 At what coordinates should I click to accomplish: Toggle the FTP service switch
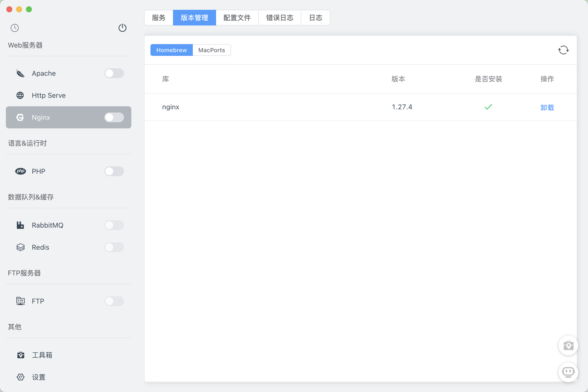[x=114, y=301]
